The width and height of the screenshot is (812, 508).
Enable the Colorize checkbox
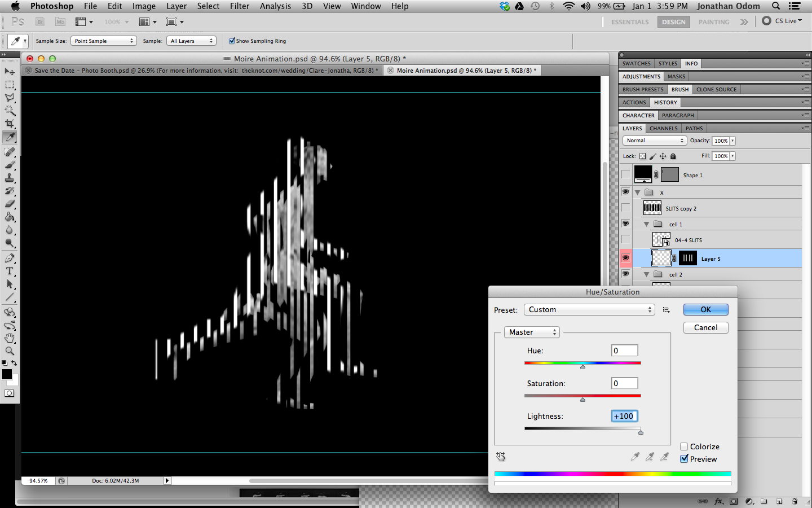[x=684, y=446]
